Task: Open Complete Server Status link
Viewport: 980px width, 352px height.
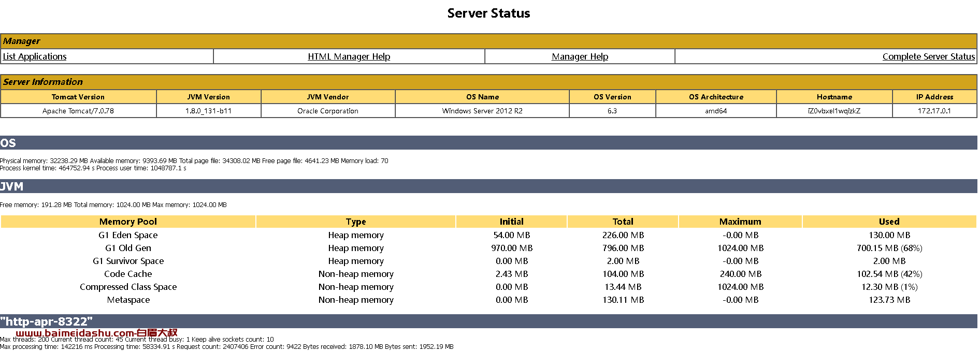Action: point(929,56)
